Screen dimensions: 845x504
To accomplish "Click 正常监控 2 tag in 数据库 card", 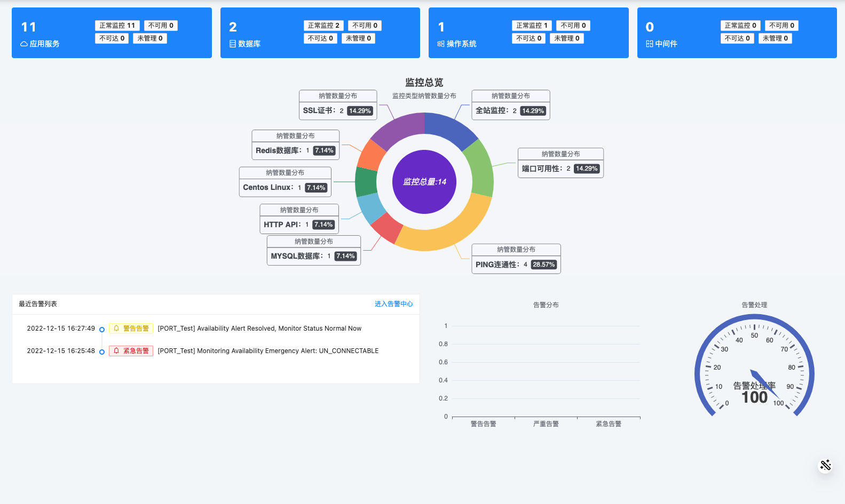I will (x=323, y=26).
